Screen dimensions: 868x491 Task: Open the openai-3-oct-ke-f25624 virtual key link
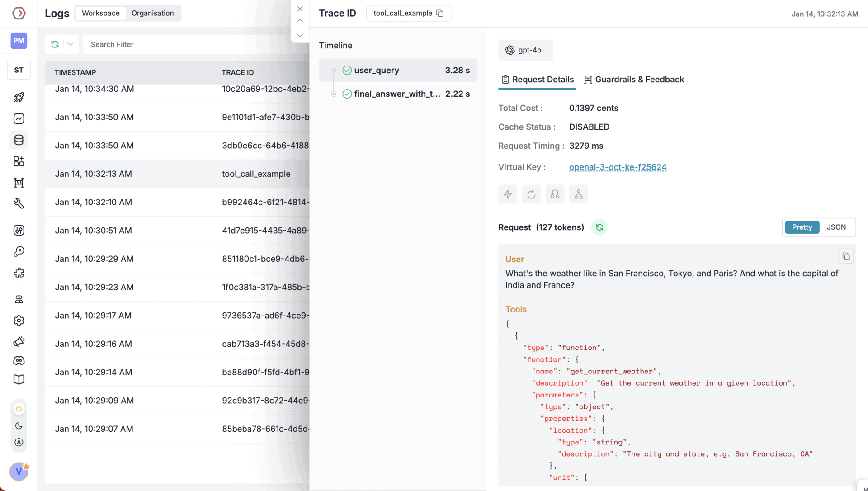coord(618,167)
